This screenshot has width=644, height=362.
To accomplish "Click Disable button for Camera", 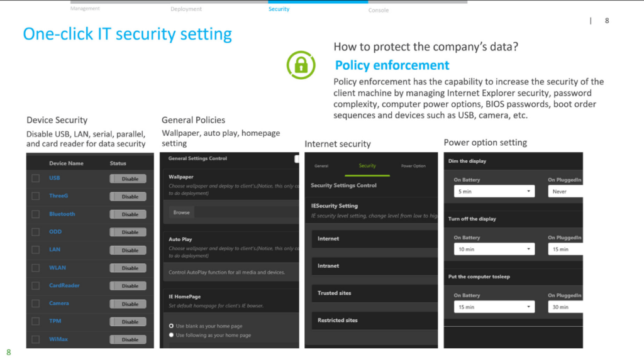I will point(128,304).
